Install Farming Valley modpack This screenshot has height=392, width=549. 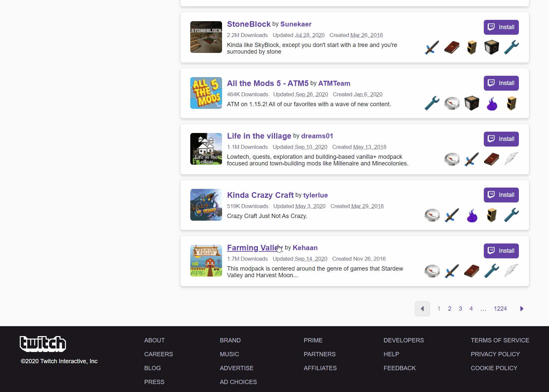[x=501, y=251]
